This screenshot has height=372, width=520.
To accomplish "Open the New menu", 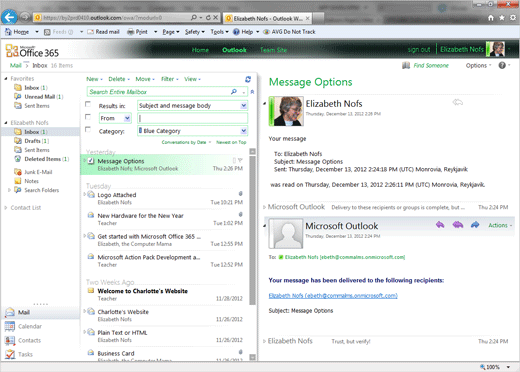I will (x=94, y=79).
